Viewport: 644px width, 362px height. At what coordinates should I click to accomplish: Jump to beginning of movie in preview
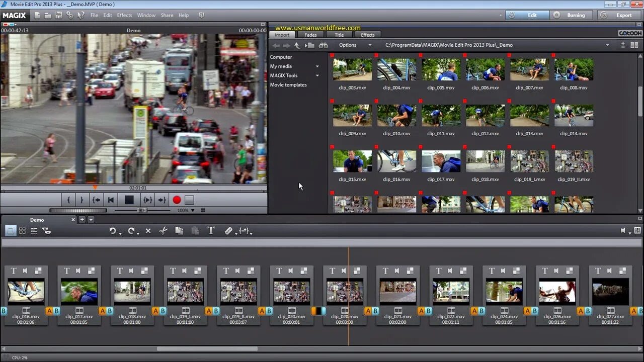(x=111, y=200)
